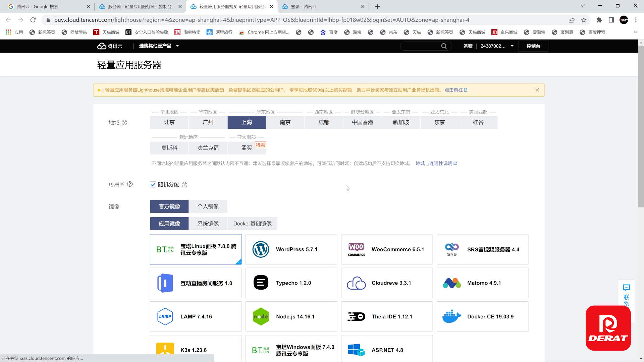Click the 控制台 button in the header
This screenshot has width=644, height=362.
coord(533,46)
